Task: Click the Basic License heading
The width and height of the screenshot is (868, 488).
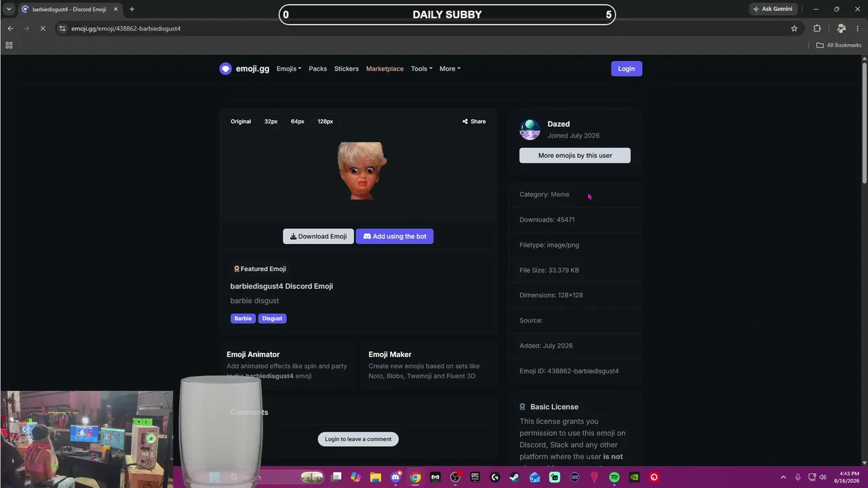Action: [554, 407]
